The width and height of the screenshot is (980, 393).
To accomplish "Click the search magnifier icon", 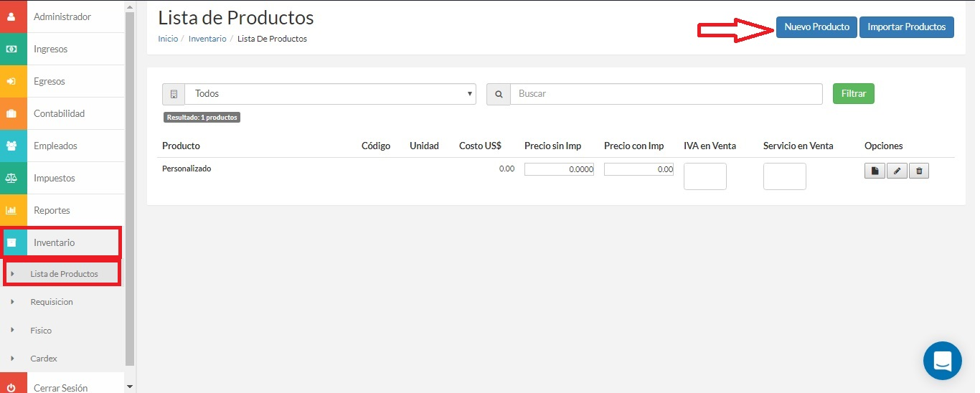I will click(499, 94).
